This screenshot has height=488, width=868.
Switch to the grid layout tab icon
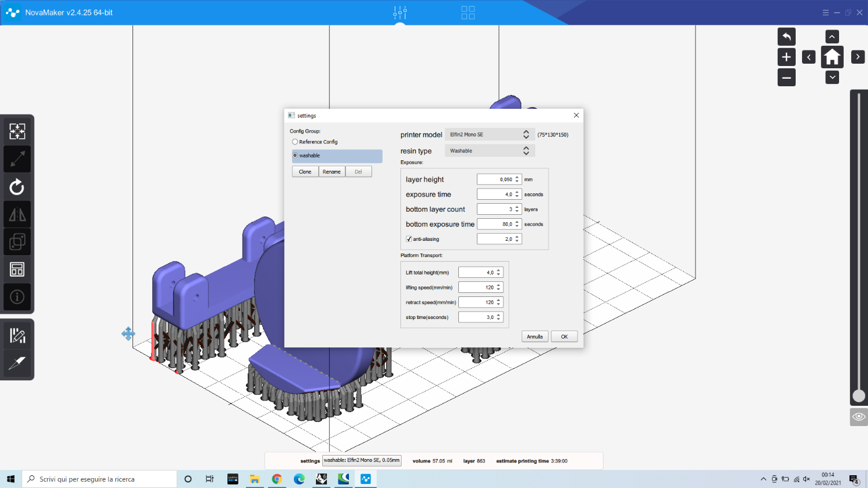[x=468, y=12]
